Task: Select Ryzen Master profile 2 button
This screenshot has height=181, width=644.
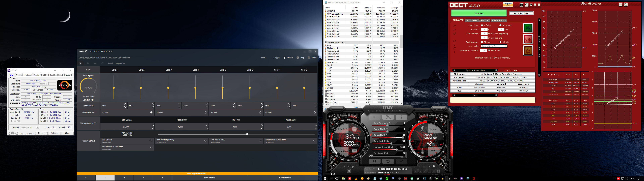Action: point(124,178)
